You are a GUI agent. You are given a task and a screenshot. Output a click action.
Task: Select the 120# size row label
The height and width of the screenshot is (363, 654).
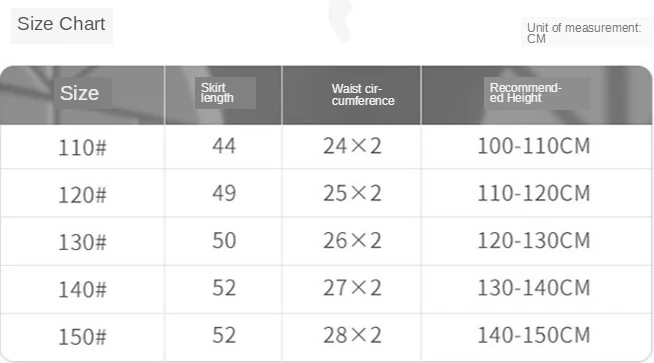82,195
